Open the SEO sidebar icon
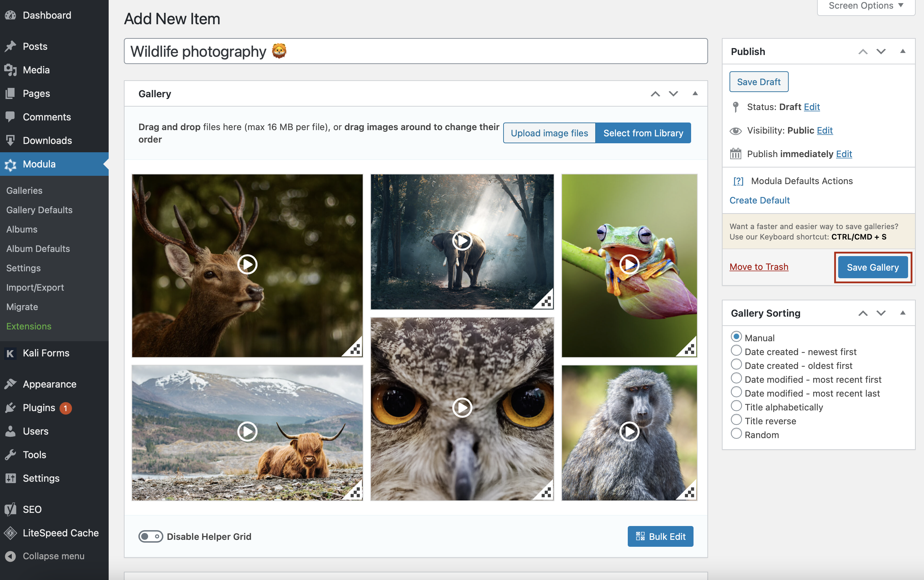This screenshot has height=580, width=924. click(10, 509)
